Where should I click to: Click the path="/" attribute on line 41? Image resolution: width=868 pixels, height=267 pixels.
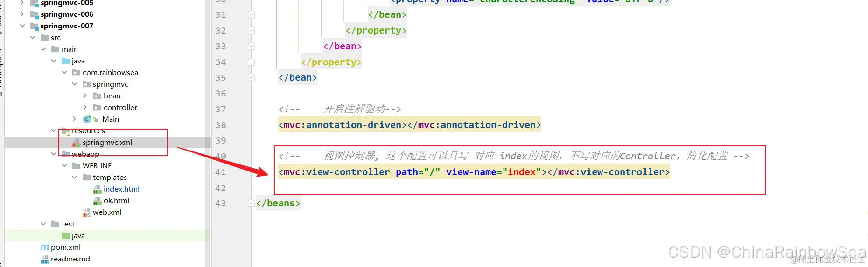418,172
